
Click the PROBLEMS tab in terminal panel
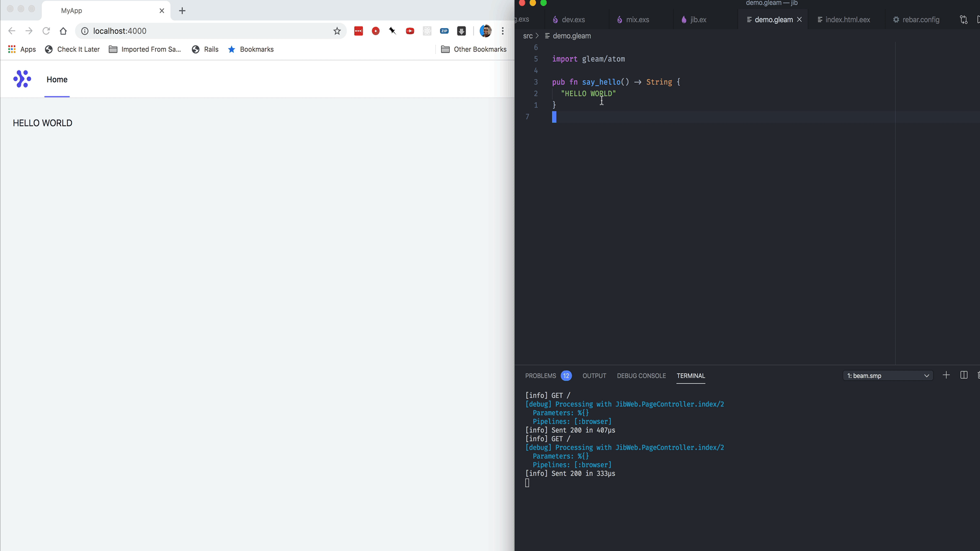click(x=541, y=375)
